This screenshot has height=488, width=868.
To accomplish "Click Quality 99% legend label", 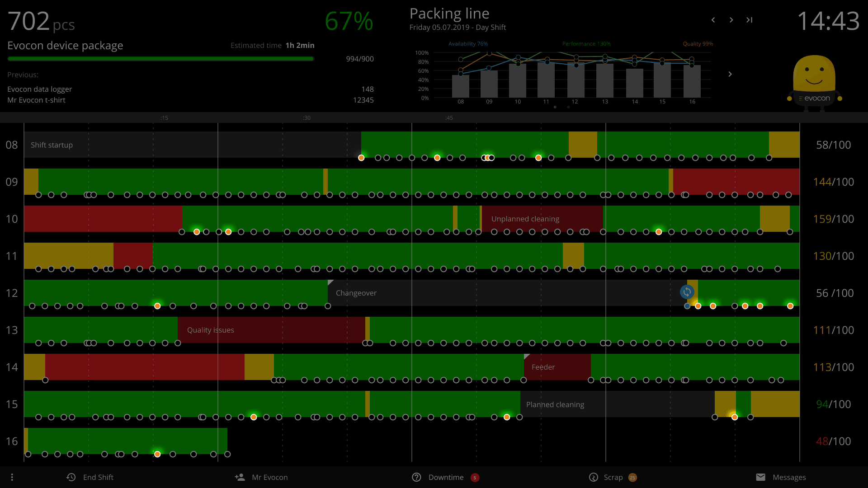I will click(698, 44).
